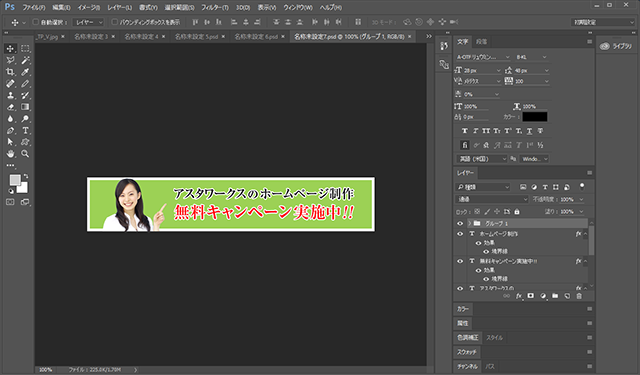Select the Path Selection arrow tool
Screen dimensions: 640x375
pyautogui.click(x=10, y=142)
